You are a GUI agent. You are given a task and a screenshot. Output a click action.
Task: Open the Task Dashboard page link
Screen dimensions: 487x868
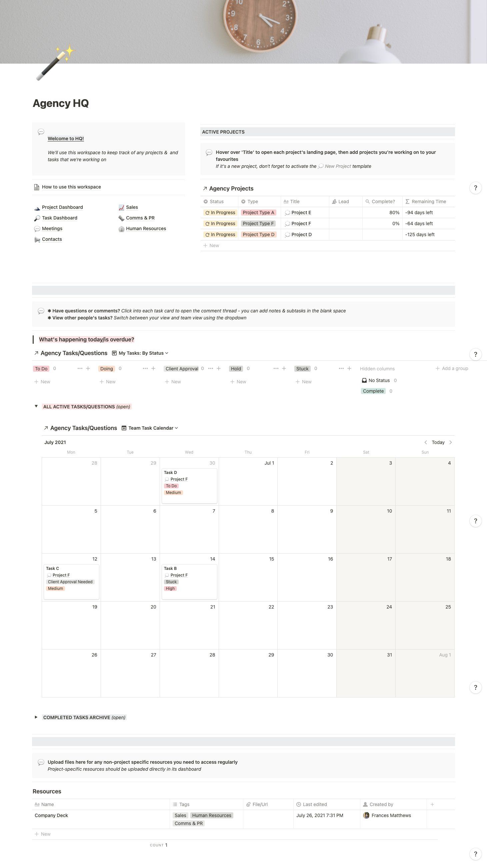tap(59, 218)
